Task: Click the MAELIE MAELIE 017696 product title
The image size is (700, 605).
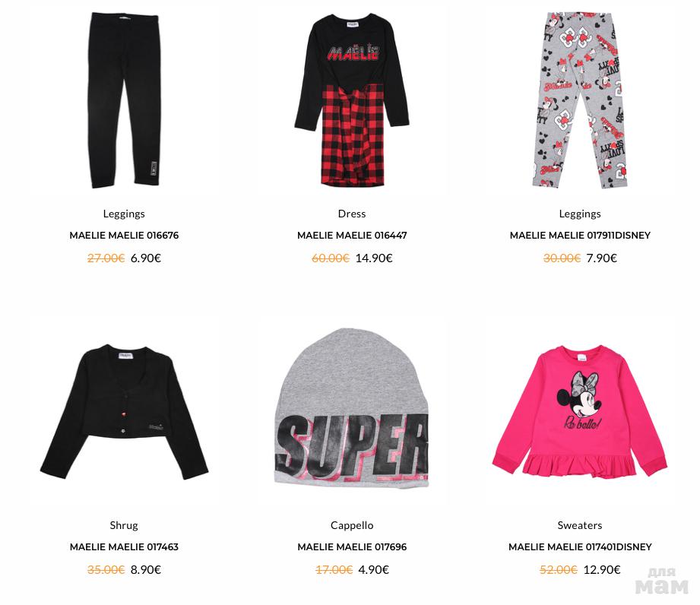Action: pos(352,547)
